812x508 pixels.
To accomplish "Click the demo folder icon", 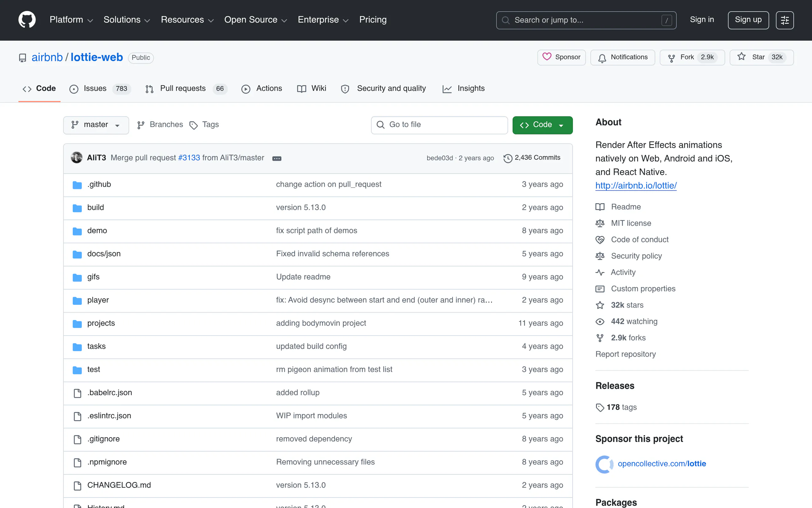I will (77, 231).
